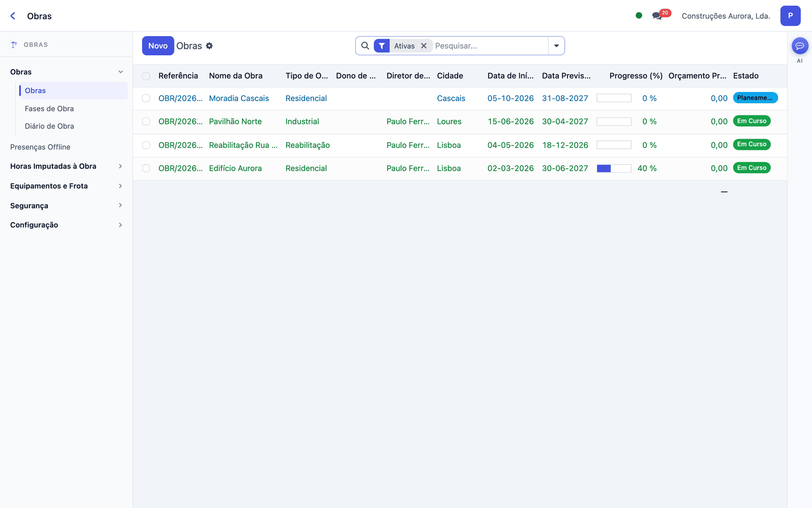Click Edifício Aurora 40% progress bar
Viewport: 812px width, 508px height.
[x=614, y=168]
